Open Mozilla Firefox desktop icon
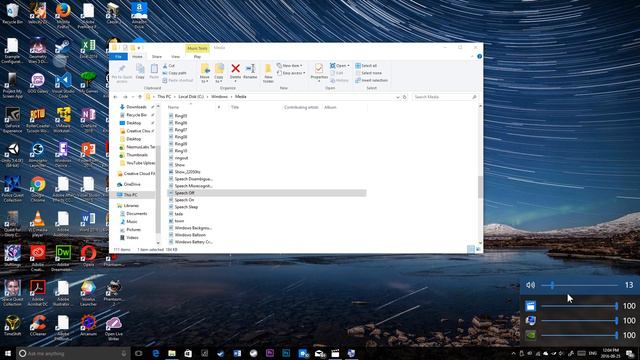Image resolution: width=640 pixels, height=360 pixels. click(63, 15)
